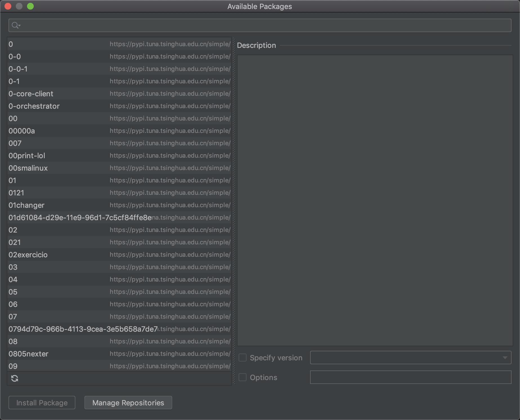Select package 0-1
520x420 pixels.
click(119, 81)
